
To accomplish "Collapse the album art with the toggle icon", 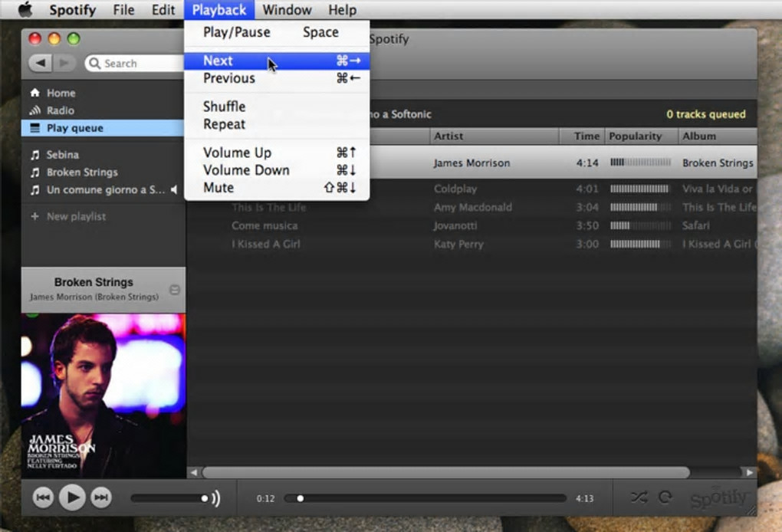I will pos(175,290).
